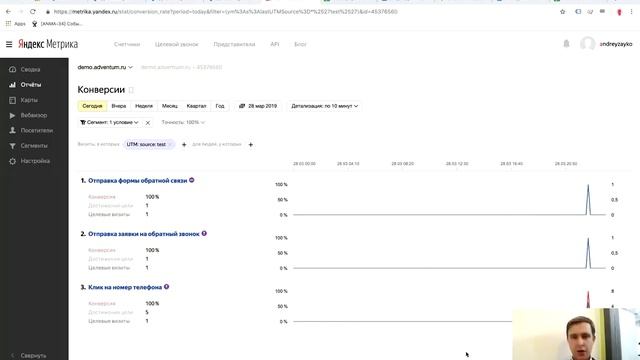The height and width of the screenshot is (360, 640).
Task: Click info icon beside Отправка заявки на обратный звонок
Action: click(x=204, y=233)
